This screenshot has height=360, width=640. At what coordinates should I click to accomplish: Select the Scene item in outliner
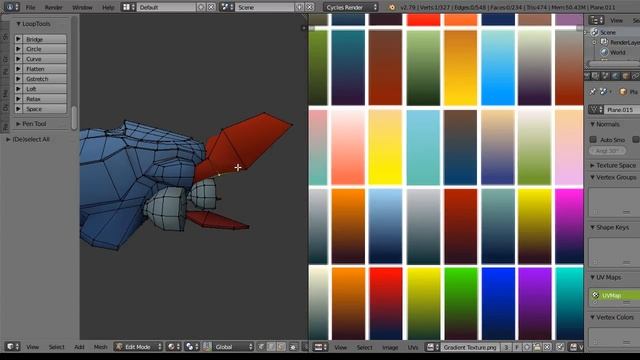608,32
